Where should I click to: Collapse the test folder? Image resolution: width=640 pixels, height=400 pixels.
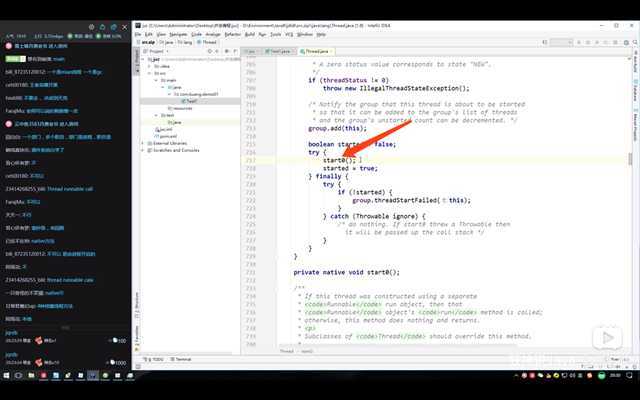pos(156,115)
